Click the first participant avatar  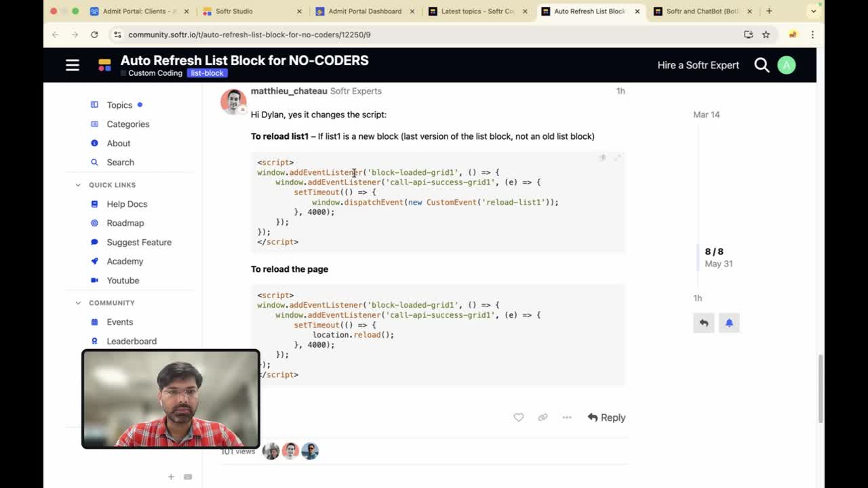point(271,451)
